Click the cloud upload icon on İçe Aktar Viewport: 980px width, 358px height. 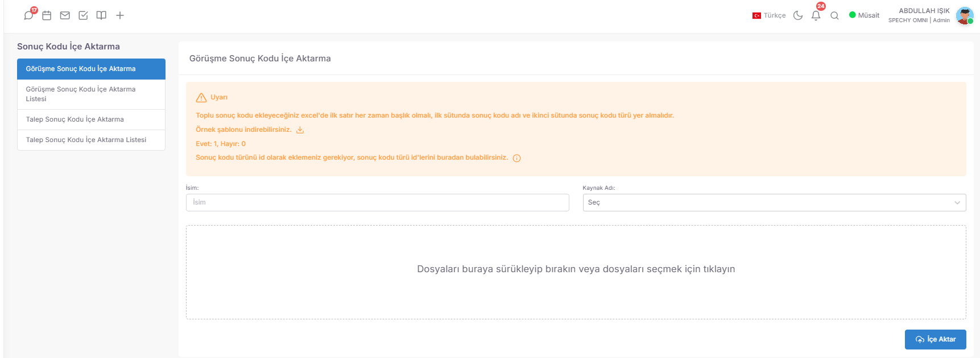[920, 339]
